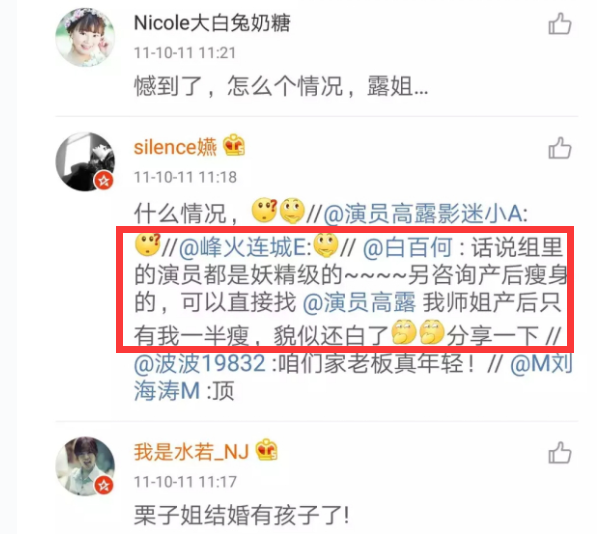Image resolution: width=612 pixels, height=534 pixels.
Task: Open the username 我是水若_NJ
Action: (191, 452)
